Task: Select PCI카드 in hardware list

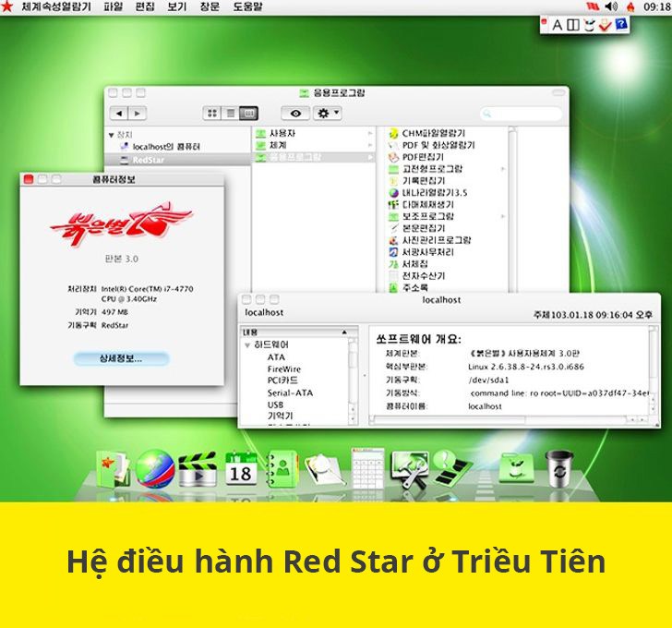Action: click(282, 380)
